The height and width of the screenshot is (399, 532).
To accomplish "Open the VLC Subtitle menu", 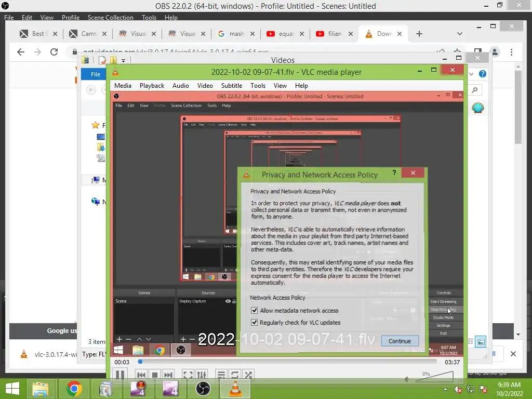I will pos(232,86).
